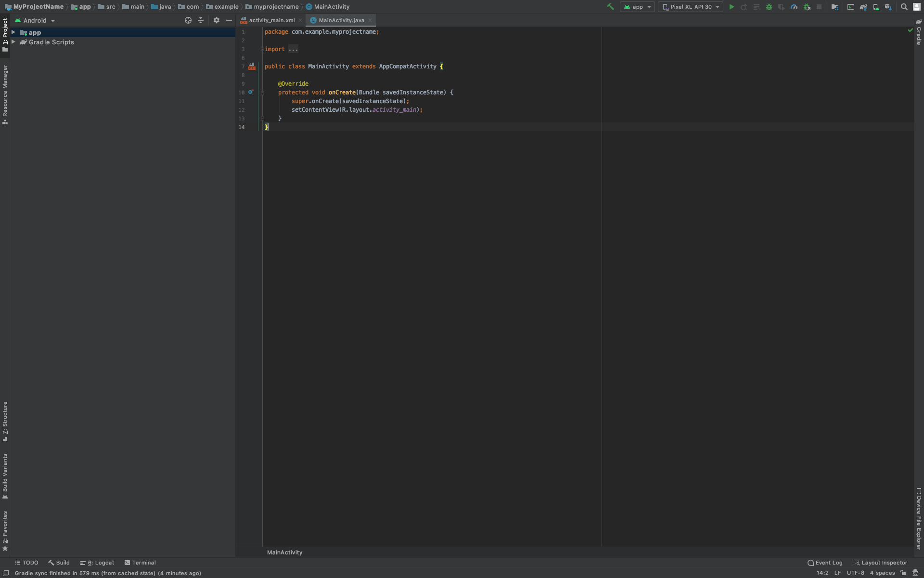Open the Logcat tool window tab
The image size is (924, 578).
(98, 563)
